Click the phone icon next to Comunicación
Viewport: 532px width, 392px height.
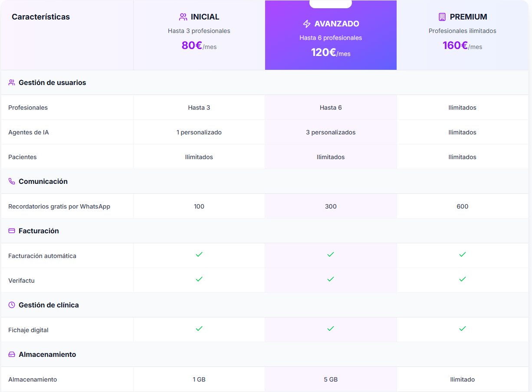(12, 181)
